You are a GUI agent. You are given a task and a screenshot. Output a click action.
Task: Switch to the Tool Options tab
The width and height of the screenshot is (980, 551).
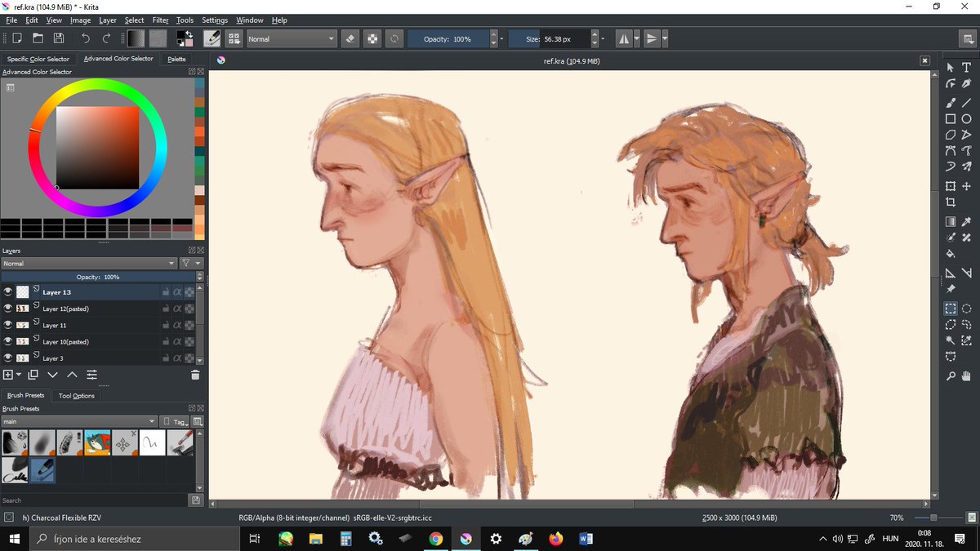pos(77,396)
